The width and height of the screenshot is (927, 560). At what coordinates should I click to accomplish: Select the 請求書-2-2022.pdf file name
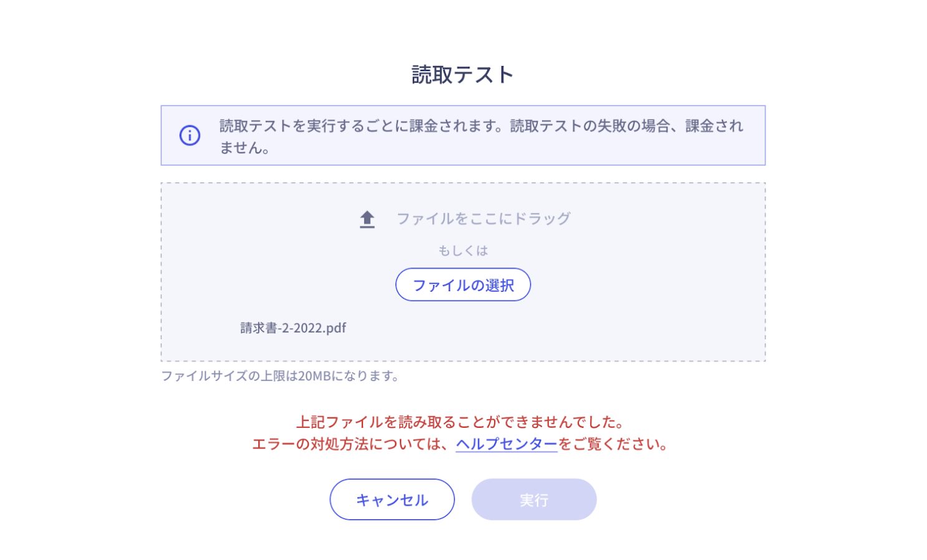pos(293,328)
